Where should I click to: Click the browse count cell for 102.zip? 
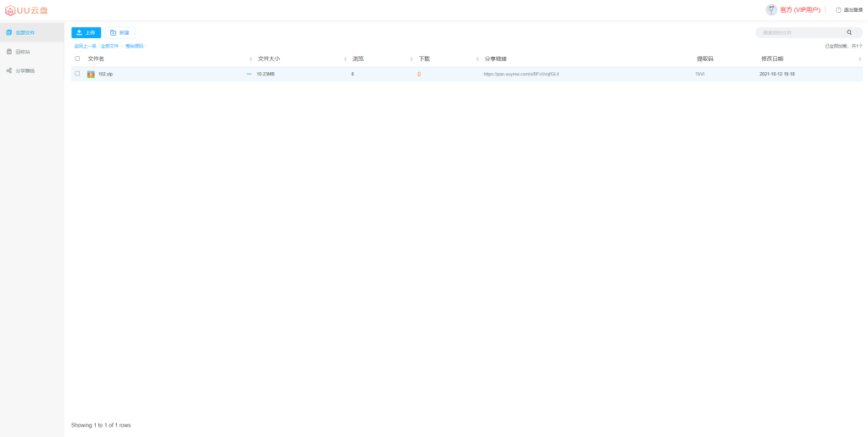click(353, 74)
